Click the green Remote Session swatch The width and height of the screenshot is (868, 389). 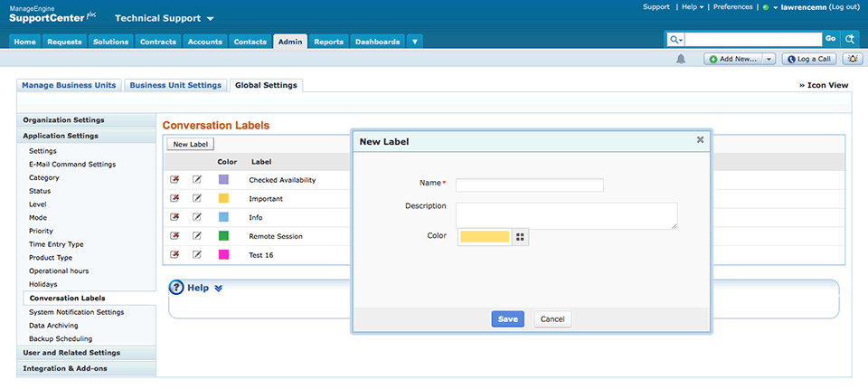[x=223, y=236]
